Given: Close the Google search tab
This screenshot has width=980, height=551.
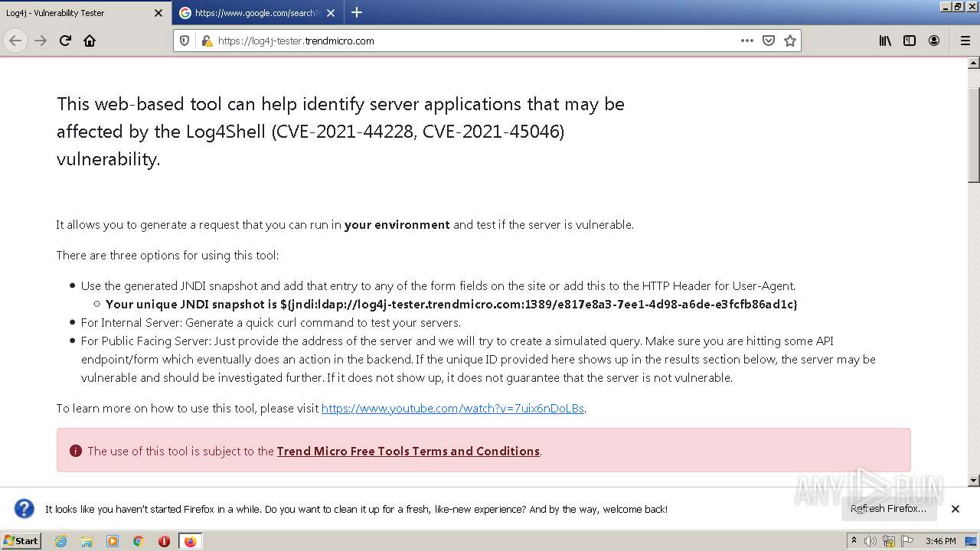Looking at the screenshot, I should click(331, 13).
